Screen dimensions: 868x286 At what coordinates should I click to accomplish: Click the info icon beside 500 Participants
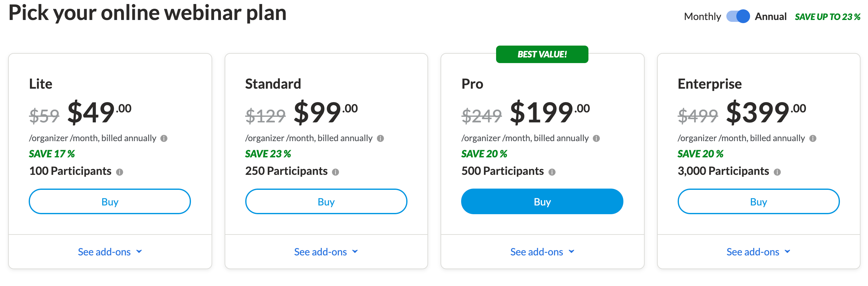(x=552, y=172)
